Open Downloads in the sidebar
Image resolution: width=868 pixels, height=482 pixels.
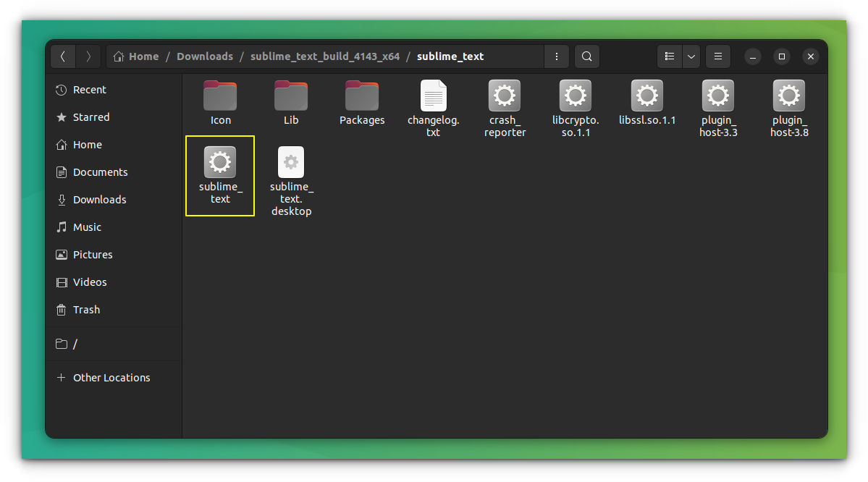(x=114, y=200)
